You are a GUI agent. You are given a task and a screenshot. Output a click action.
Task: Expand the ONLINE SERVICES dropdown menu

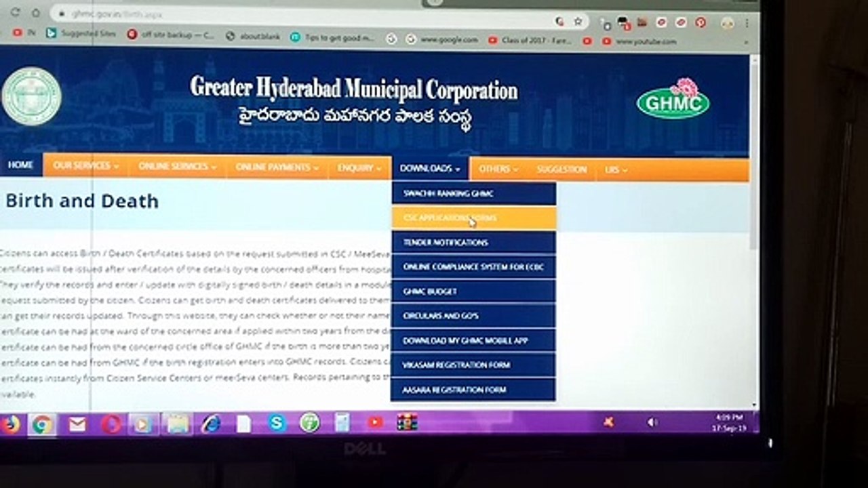(177, 166)
